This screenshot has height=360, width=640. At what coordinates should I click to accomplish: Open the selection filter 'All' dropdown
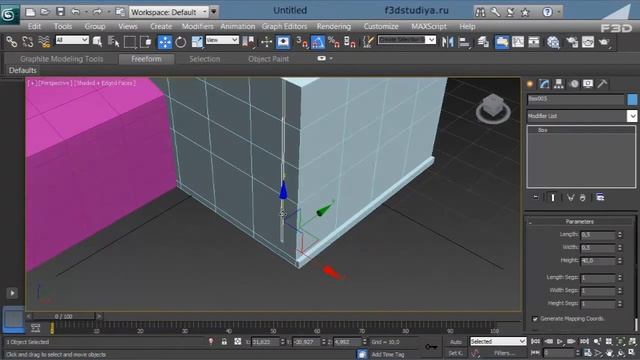click(x=72, y=40)
